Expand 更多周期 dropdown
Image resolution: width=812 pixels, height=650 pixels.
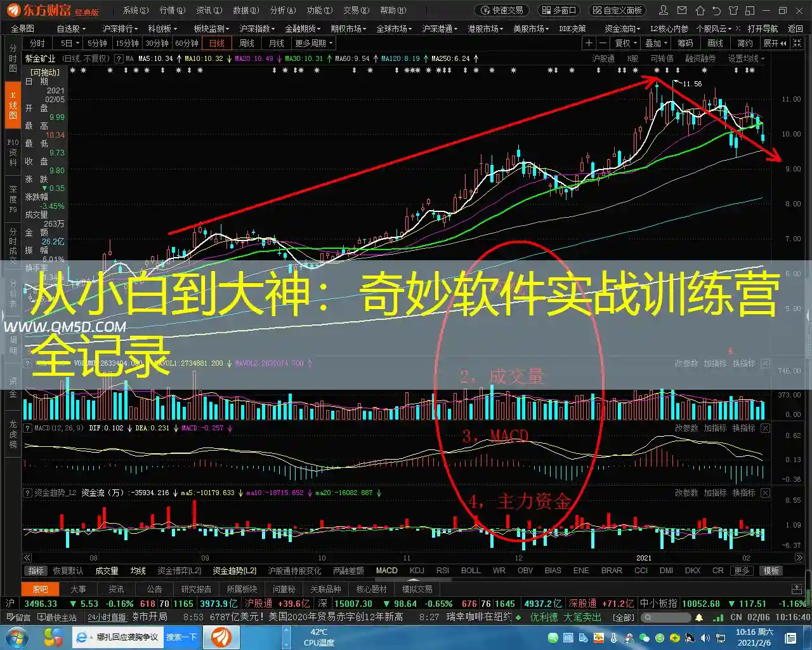pos(313,43)
